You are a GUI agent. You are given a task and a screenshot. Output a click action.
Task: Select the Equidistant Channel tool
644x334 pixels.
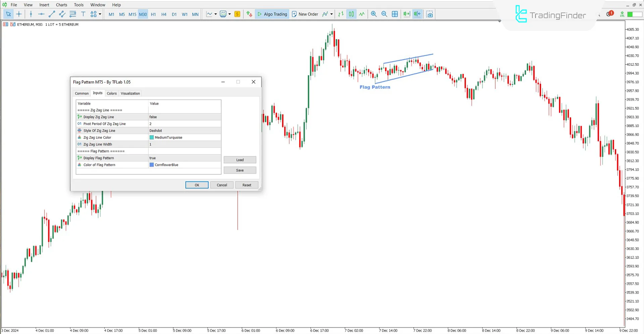pos(62,14)
